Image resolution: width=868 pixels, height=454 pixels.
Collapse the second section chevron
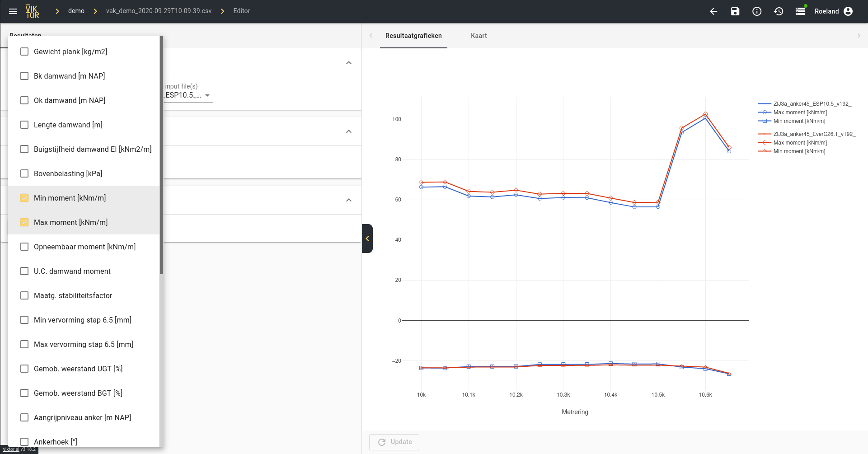pyautogui.click(x=349, y=131)
